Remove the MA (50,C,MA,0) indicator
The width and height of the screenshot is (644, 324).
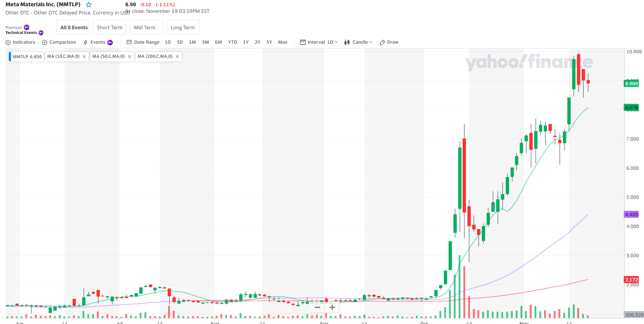130,57
